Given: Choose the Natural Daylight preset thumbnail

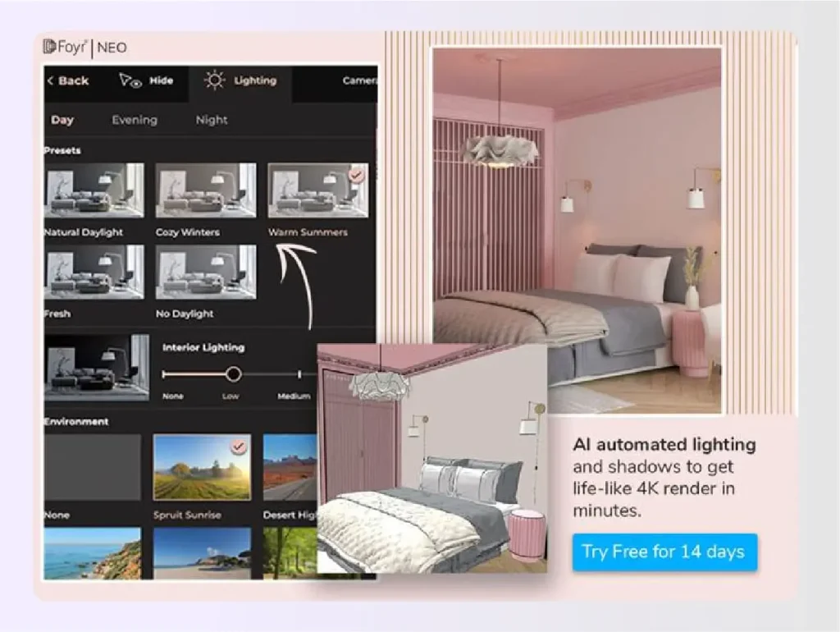Looking at the screenshot, I should [94, 190].
